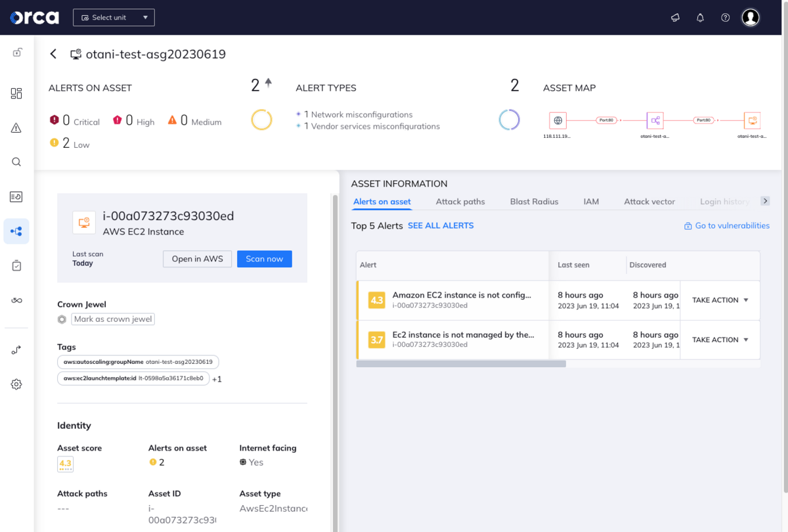Open TAKE ACTION menu for the 3.7 alert
The image size is (788, 532).
[x=720, y=340]
